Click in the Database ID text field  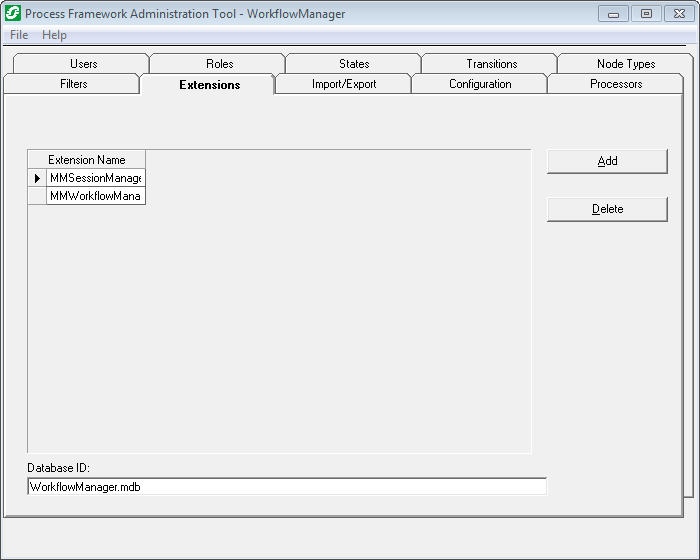(x=287, y=486)
